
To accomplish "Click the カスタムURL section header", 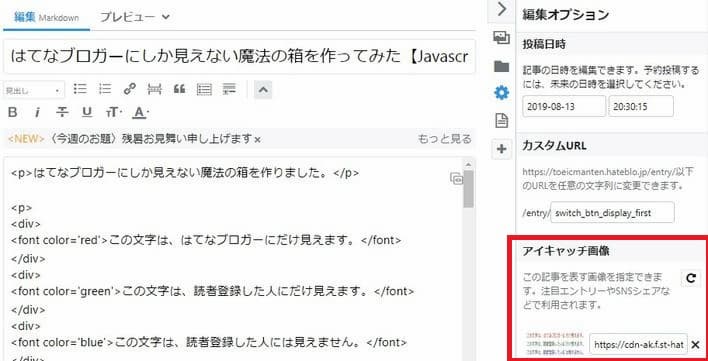I will point(554,145).
